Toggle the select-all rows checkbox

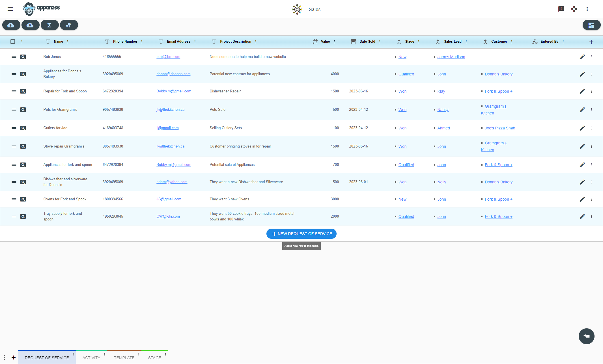click(13, 42)
